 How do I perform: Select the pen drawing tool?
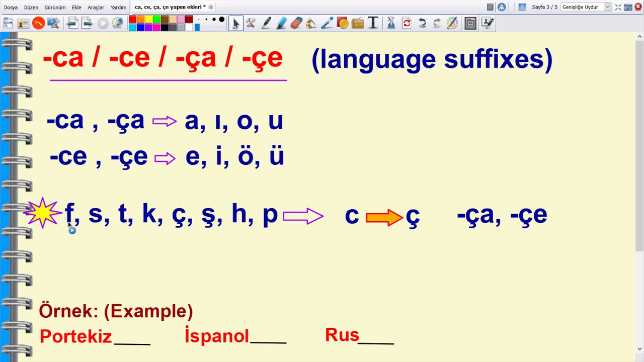click(x=266, y=23)
